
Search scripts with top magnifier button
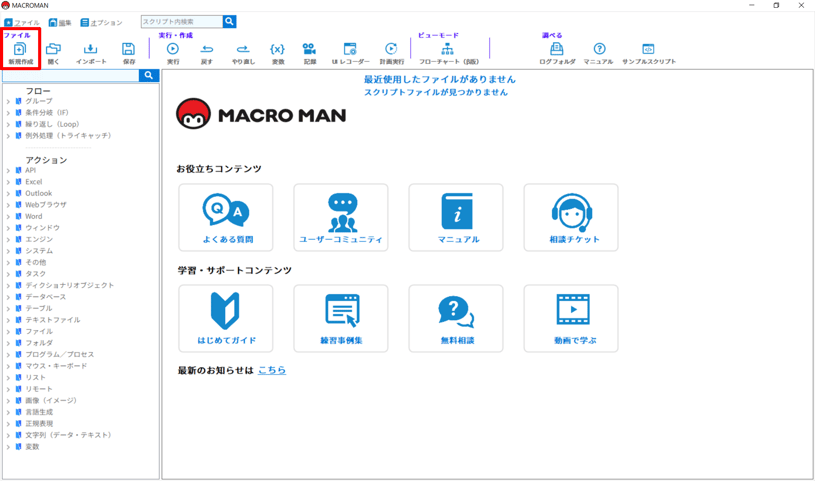(x=229, y=21)
